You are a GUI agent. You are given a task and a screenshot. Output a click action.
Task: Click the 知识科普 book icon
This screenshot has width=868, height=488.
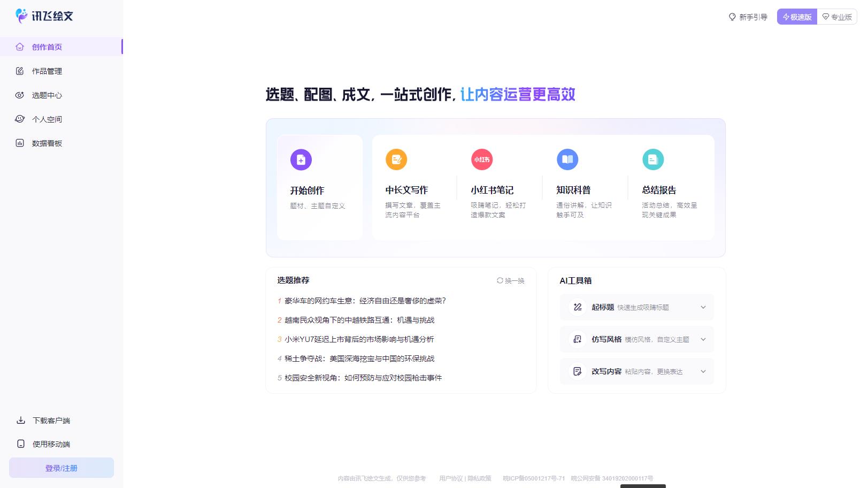(x=567, y=159)
